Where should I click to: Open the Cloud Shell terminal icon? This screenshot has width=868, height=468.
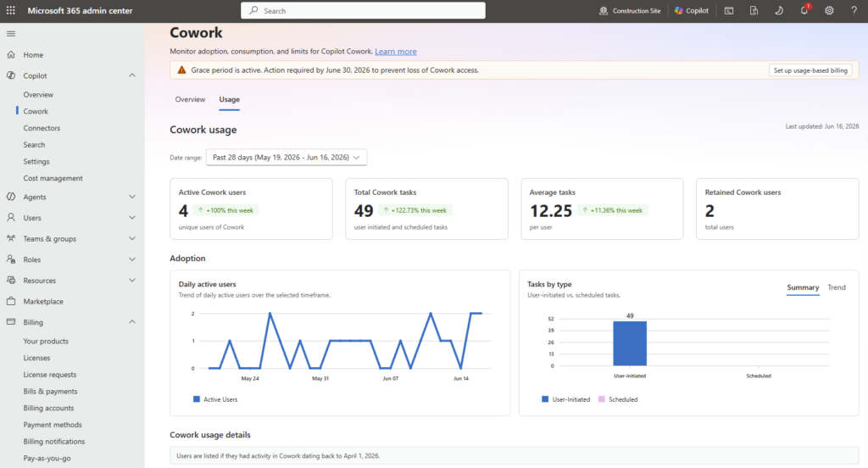click(x=729, y=10)
